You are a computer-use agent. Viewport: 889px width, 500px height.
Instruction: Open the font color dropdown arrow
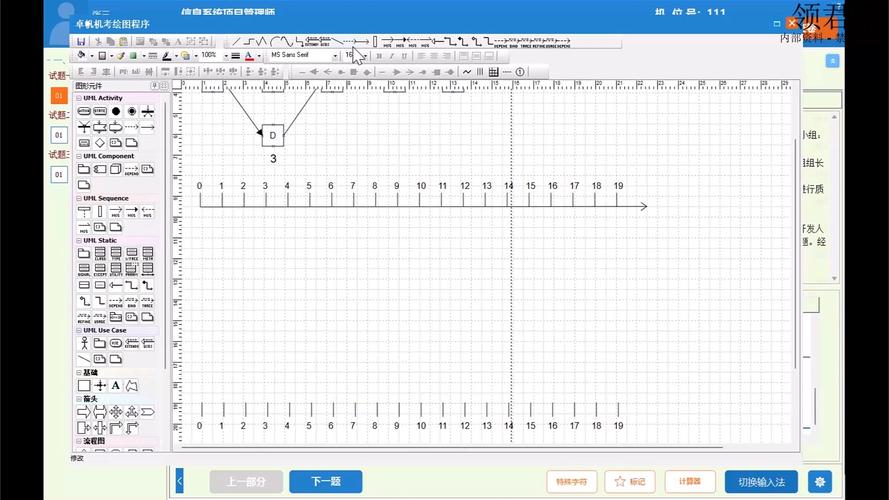point(259,56)
